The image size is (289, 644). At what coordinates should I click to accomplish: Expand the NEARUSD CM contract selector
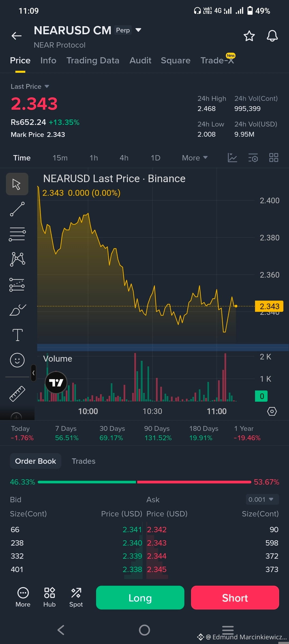(x=138, y=30)
